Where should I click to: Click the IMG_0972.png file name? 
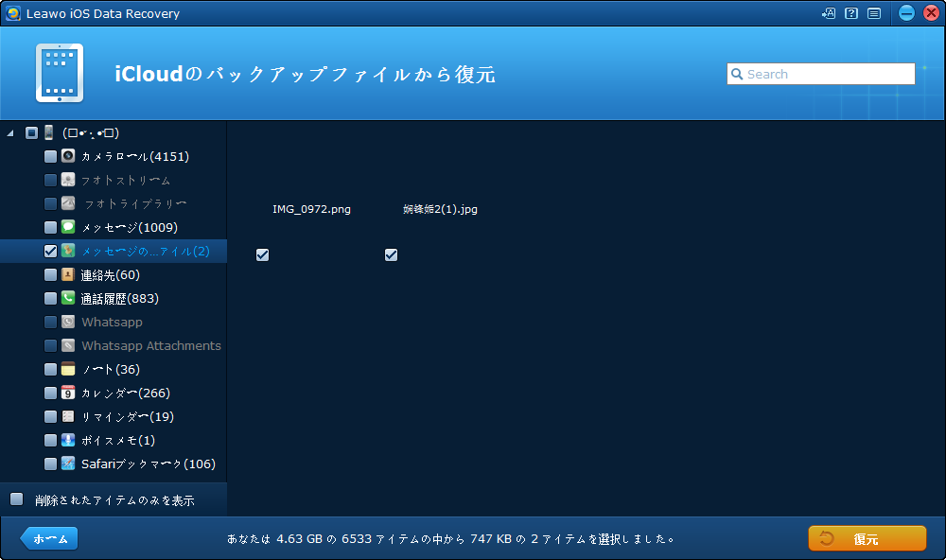coord(311,209)
